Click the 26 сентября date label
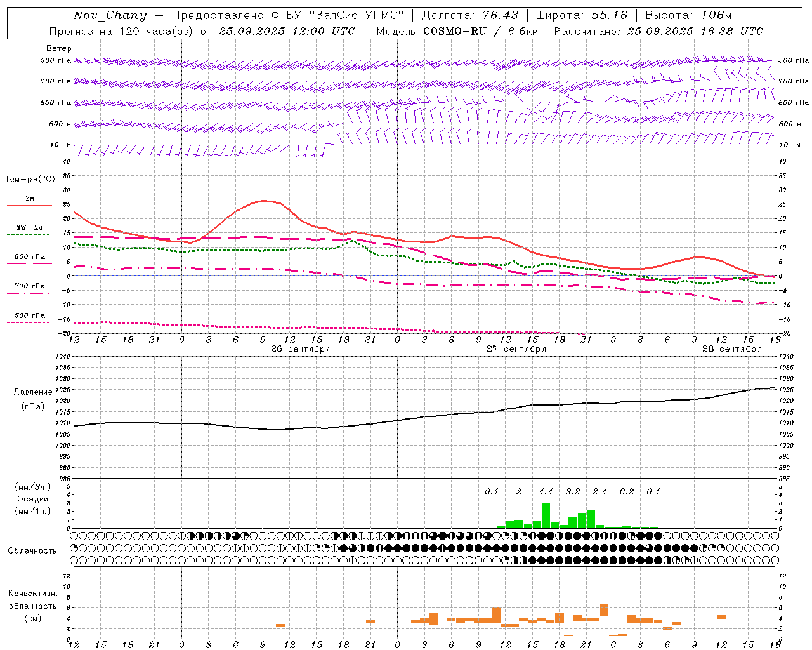The image size is (812, 650). pyautogui.click(x=300, y=349)
